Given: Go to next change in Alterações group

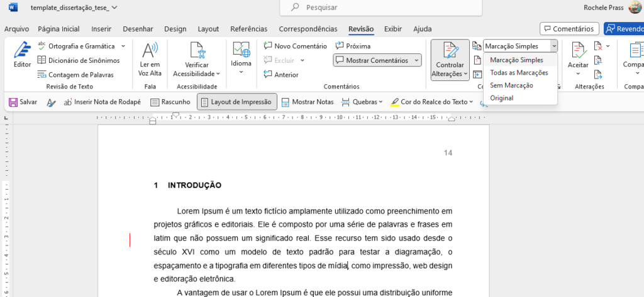Looking at the screenshot, I should tap(598, 75).
